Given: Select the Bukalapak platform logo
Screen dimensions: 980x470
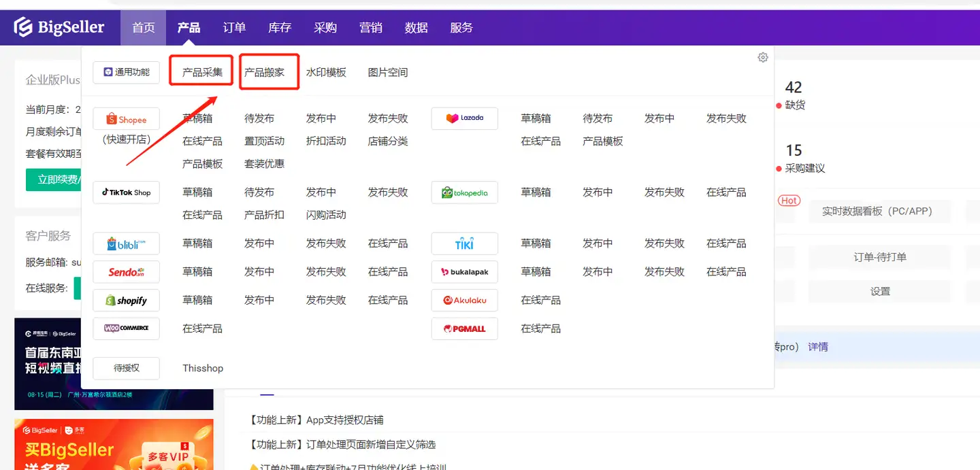Looking at the screenshot, I should [465, 272].
